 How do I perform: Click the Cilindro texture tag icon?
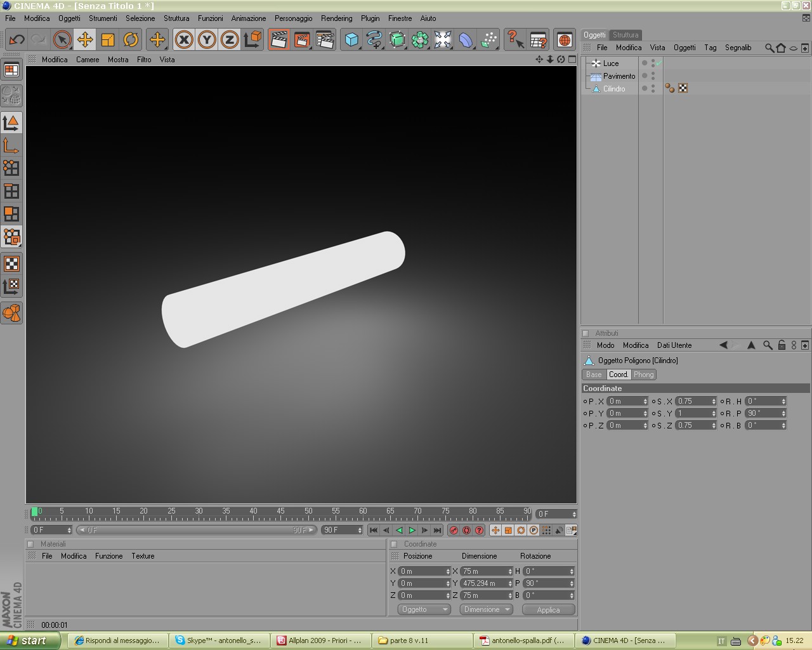pos(683,88)
